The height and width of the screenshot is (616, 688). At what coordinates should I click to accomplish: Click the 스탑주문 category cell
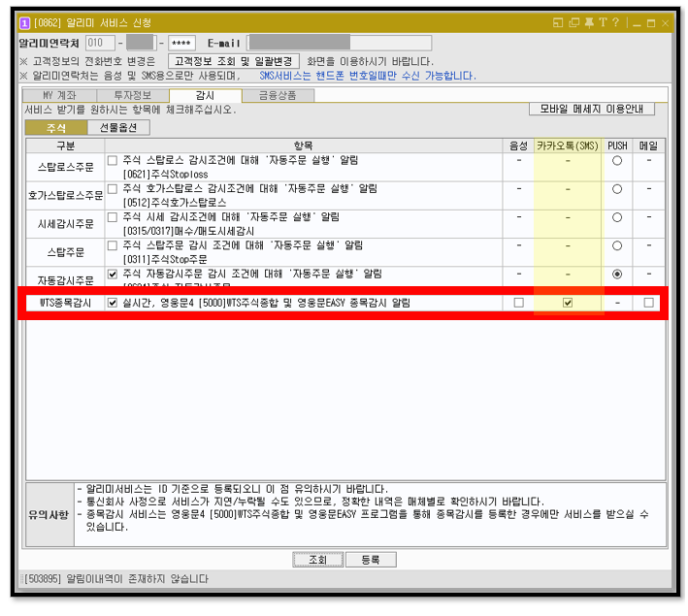pyautogui.click(x=65, y=252)
